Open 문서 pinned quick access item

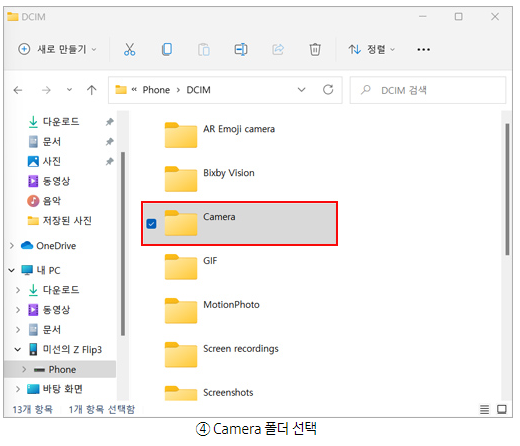point(44,142)
